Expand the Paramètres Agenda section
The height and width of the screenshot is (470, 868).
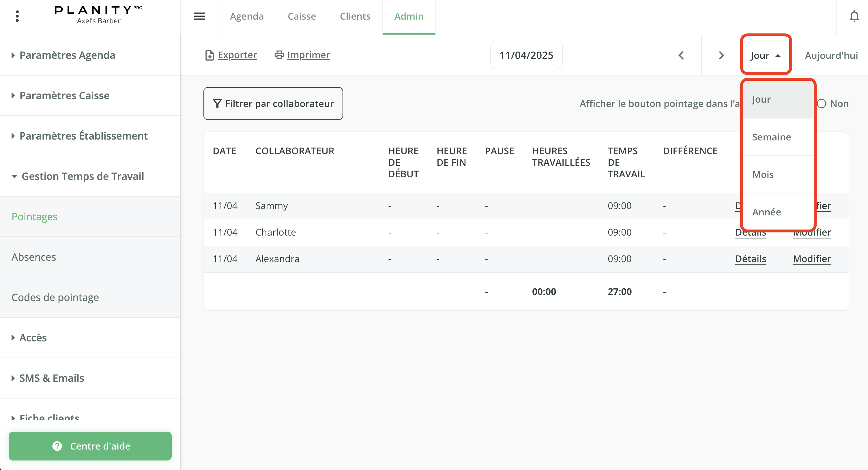click(x=68, y=55)
